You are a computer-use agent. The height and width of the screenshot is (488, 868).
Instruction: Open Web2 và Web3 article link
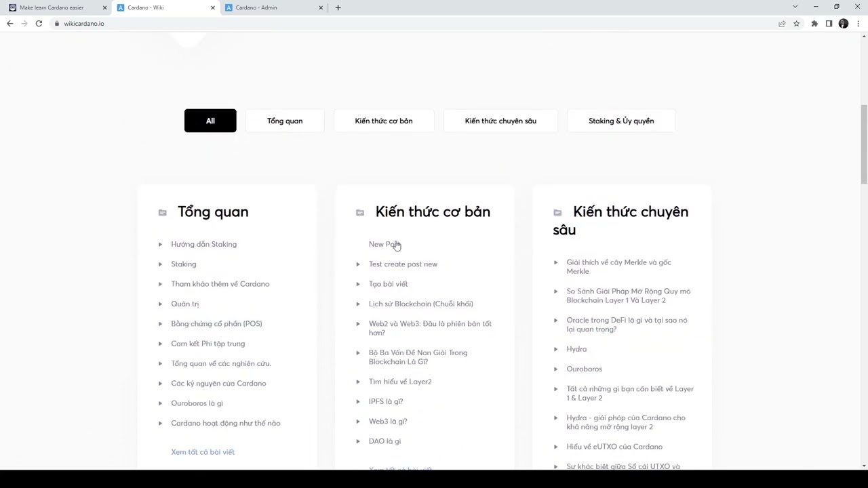pyautogui.click(x=430, y=328)
